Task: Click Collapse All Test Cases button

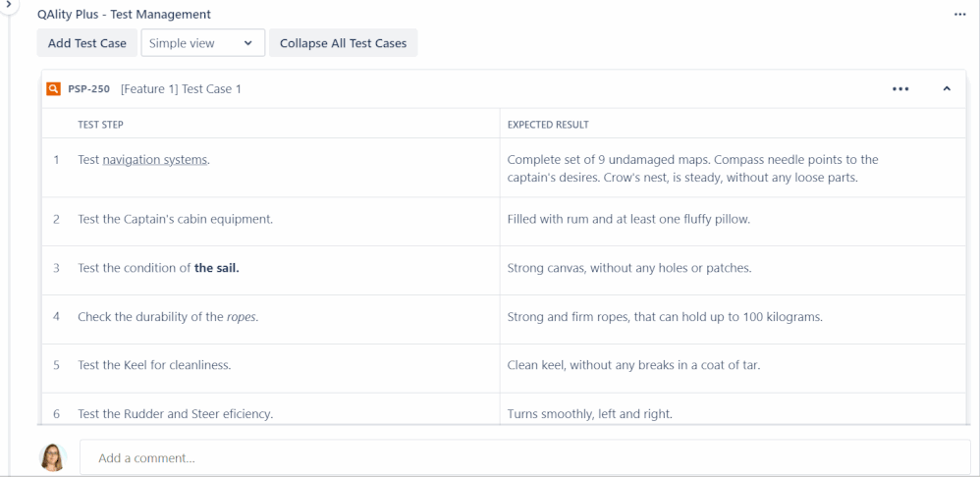Action: coord(343,43)
